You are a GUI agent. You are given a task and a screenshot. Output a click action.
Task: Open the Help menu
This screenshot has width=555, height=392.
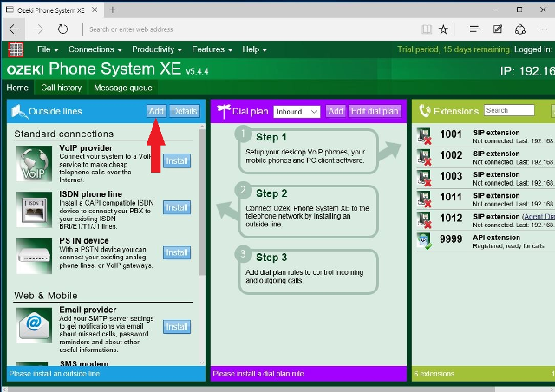pos(254,49)
